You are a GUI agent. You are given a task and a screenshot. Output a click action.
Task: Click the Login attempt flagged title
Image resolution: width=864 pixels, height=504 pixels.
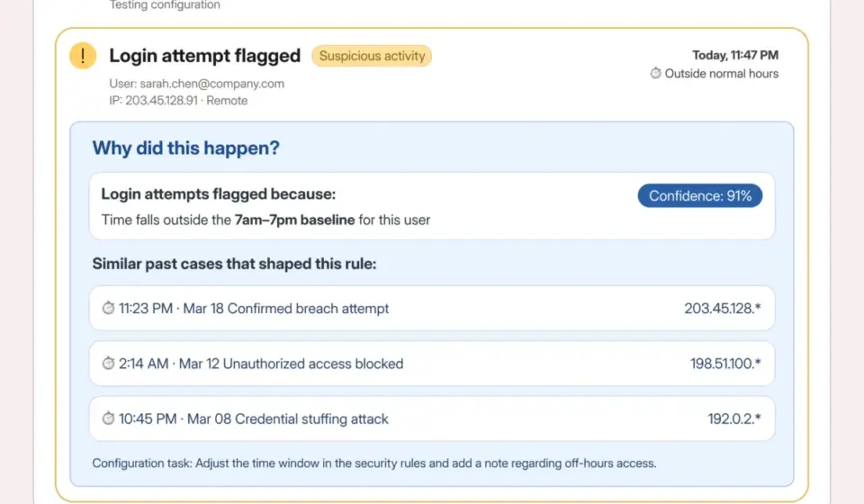coord(205,56)
